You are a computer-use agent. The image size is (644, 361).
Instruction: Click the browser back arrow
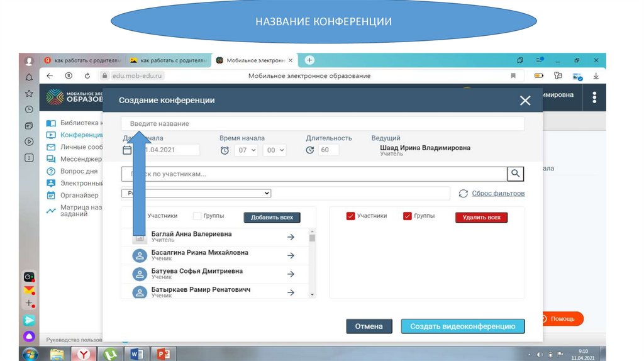[x=50, y=75]
